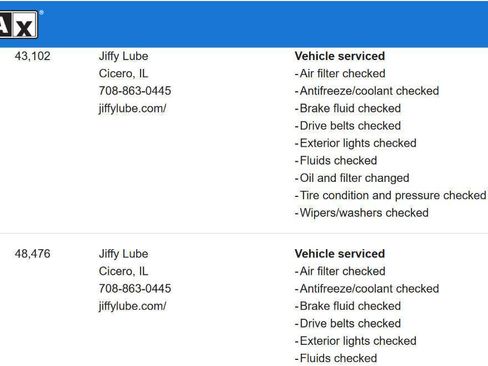Click the first Vehicle serviced heading
The height and width of the screenshot is (366, 488).
pyautogui.click(x=340, y=56)
